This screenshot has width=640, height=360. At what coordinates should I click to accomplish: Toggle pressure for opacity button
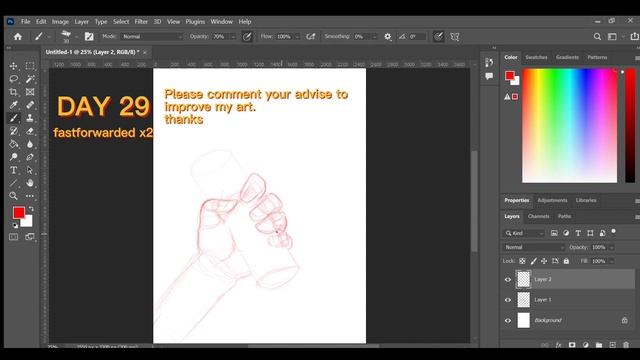(x=247, y=37)
